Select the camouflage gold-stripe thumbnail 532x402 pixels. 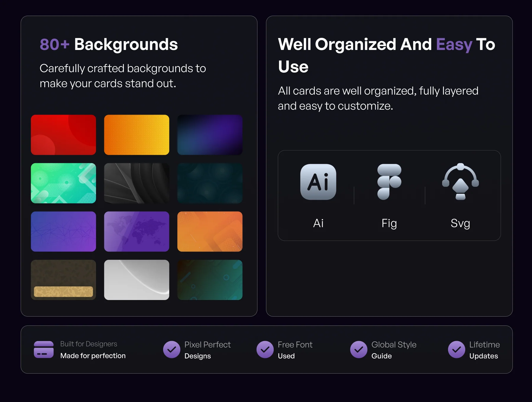(64, 280)
